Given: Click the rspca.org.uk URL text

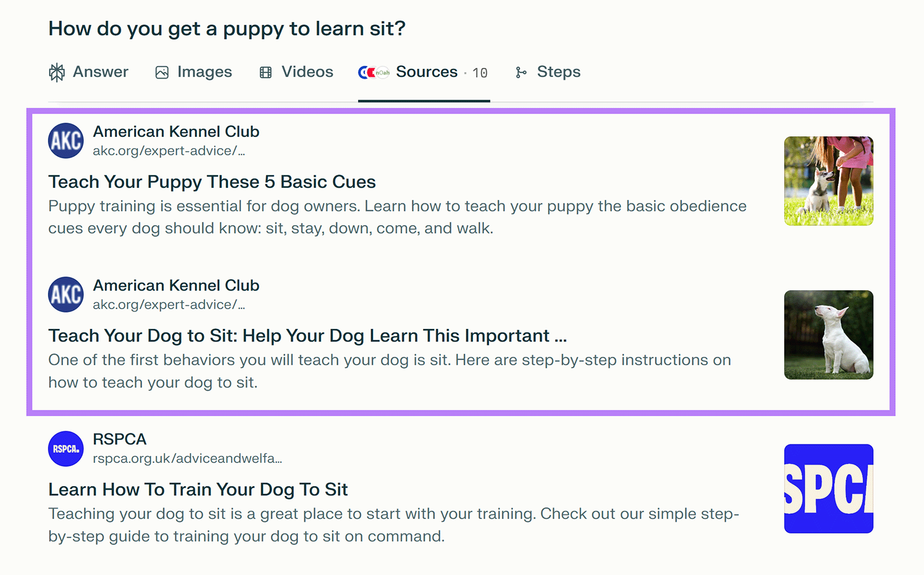Looking at the screenshot, I should tap(187, 458).
